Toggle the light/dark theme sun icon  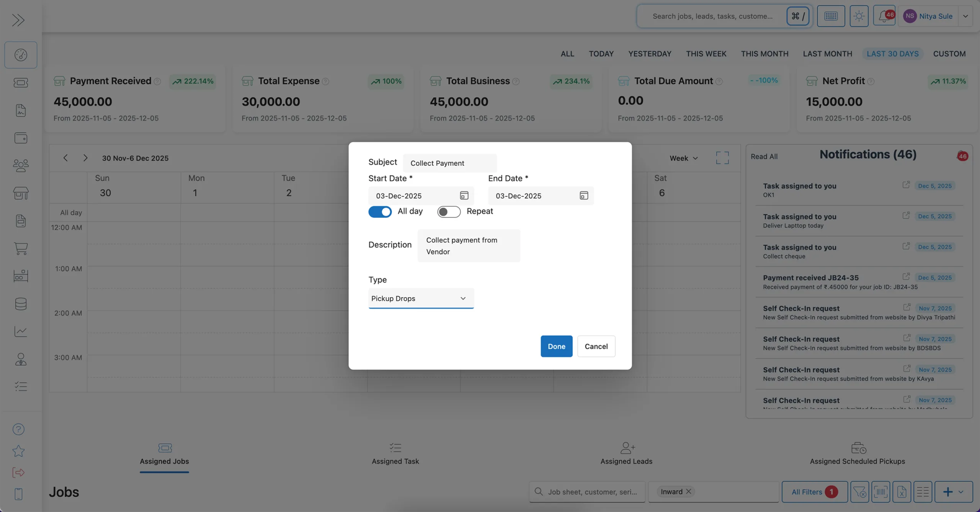pos(859,16)
